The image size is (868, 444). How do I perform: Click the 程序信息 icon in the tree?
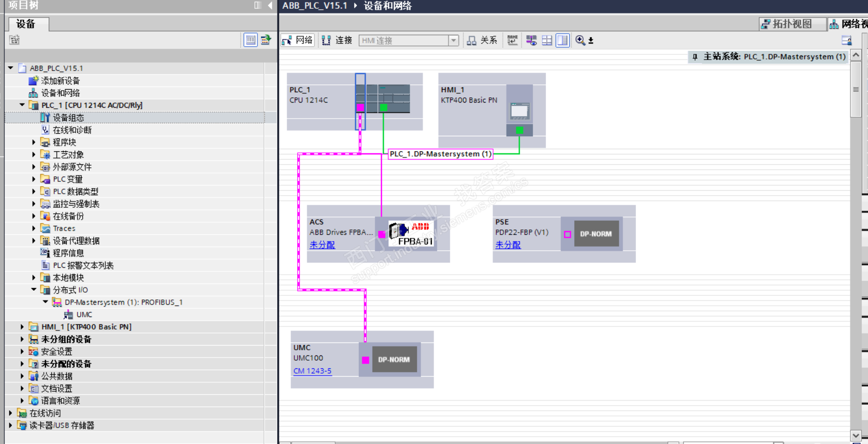point(46,253)
